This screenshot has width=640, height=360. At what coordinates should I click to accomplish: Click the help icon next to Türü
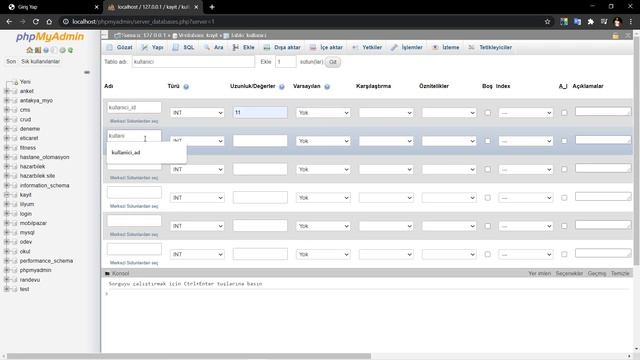click(186, 87)
